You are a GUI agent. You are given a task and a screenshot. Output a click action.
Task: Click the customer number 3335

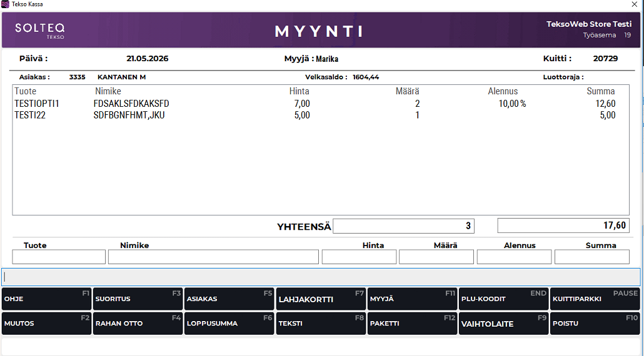[77, 77]
